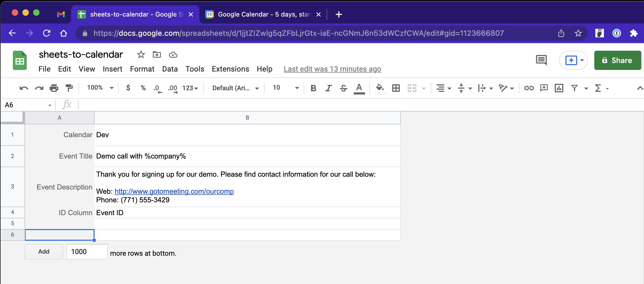Open a new browser tab
Image resolution: width=644 pixels, height=284 pixels.
point(339,14)
